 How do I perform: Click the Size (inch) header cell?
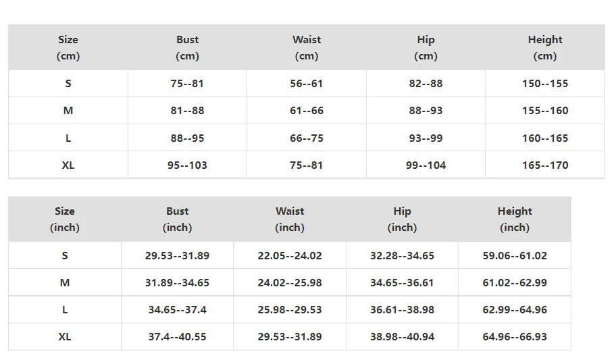[x=65, y=219]
